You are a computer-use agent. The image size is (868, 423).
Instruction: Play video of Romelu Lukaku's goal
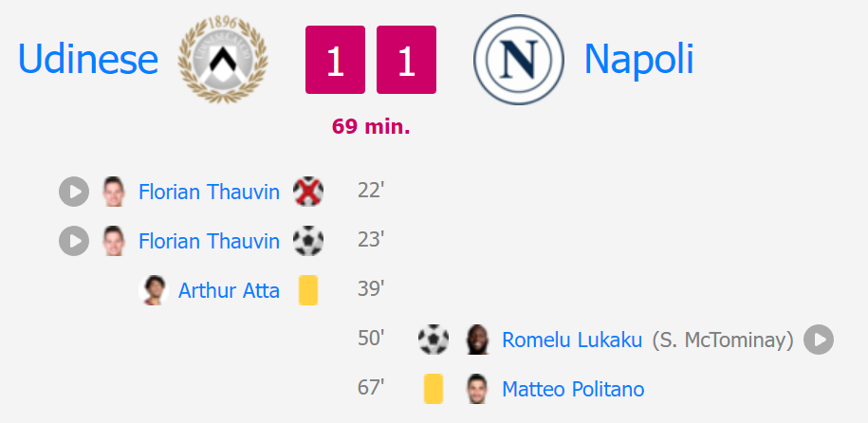pos(819,340)
